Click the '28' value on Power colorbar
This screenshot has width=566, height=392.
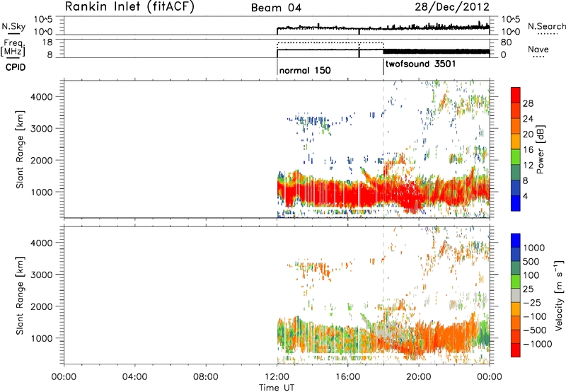click(x=528, y=103)
